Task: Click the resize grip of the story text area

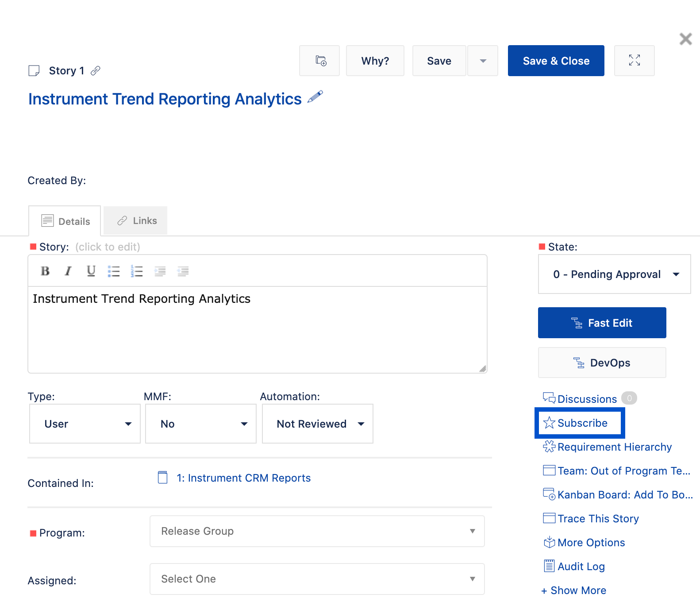Action: coord(482,368)
